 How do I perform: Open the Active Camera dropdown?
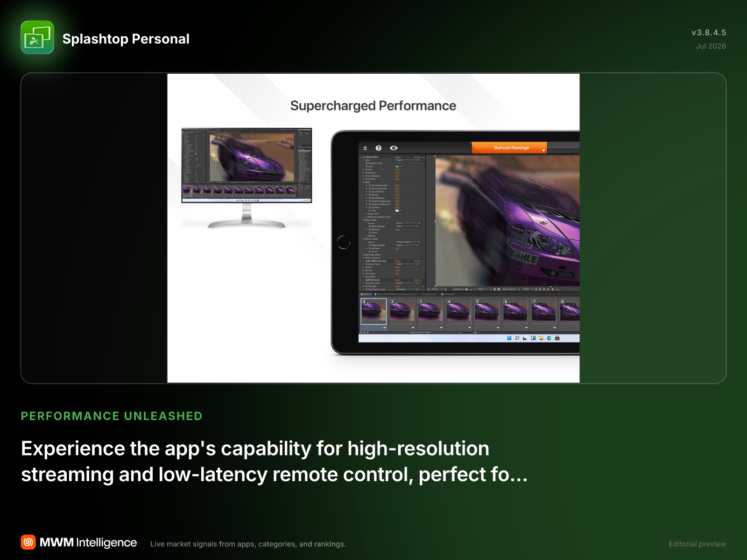(511, 289)
